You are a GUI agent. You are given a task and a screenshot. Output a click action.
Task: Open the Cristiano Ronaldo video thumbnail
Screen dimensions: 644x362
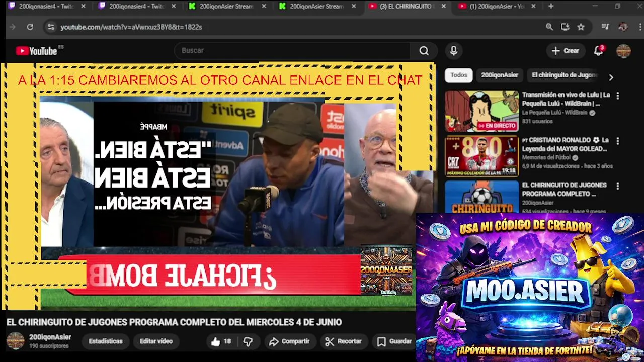click(481, 156)
